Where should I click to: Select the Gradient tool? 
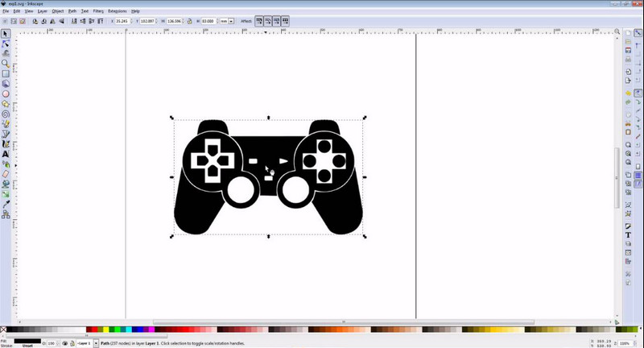[x=6, y=194]
